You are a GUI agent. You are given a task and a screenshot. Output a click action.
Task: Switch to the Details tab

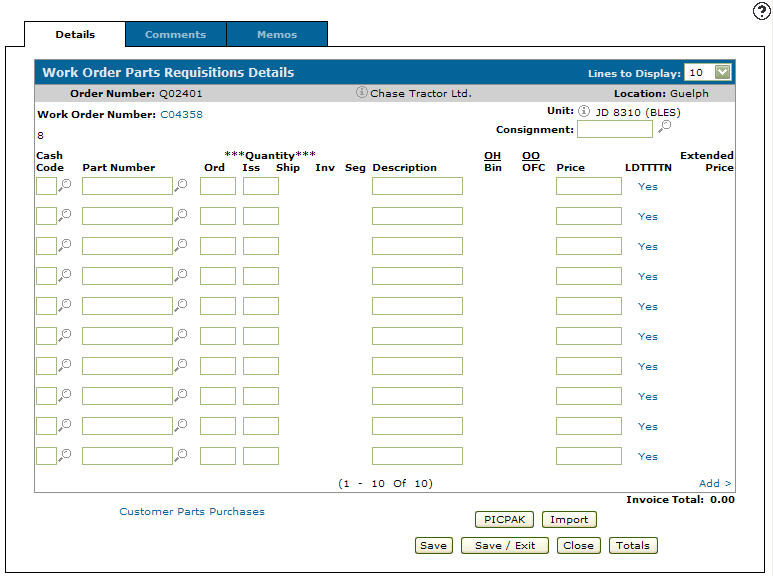tap(75, 35)
